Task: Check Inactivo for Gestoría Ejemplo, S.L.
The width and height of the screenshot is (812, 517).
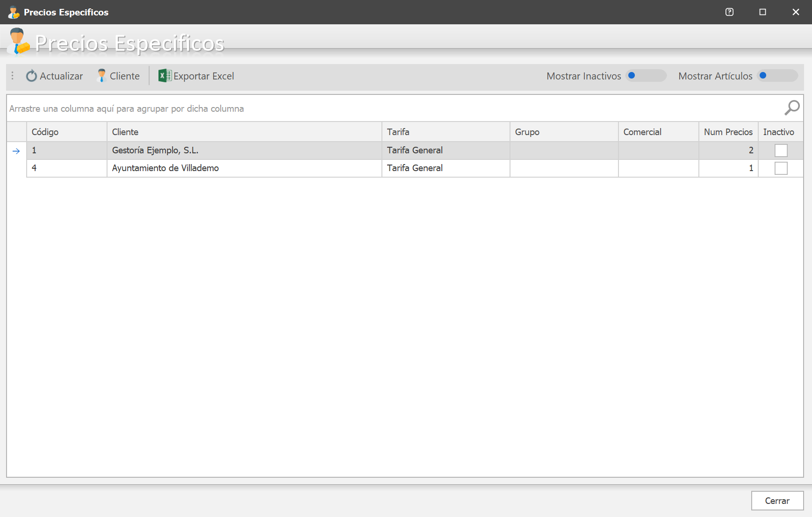Action: [781, 151]
